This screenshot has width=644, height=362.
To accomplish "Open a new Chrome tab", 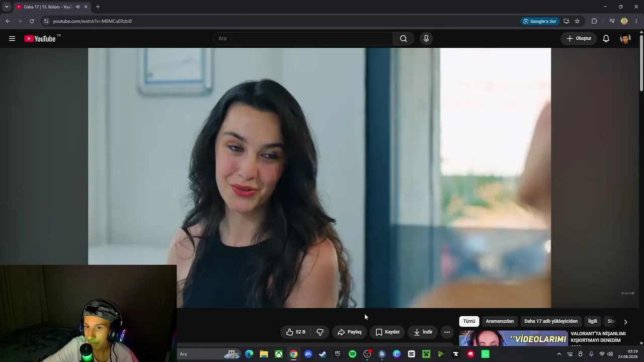I will click(98, 7).
